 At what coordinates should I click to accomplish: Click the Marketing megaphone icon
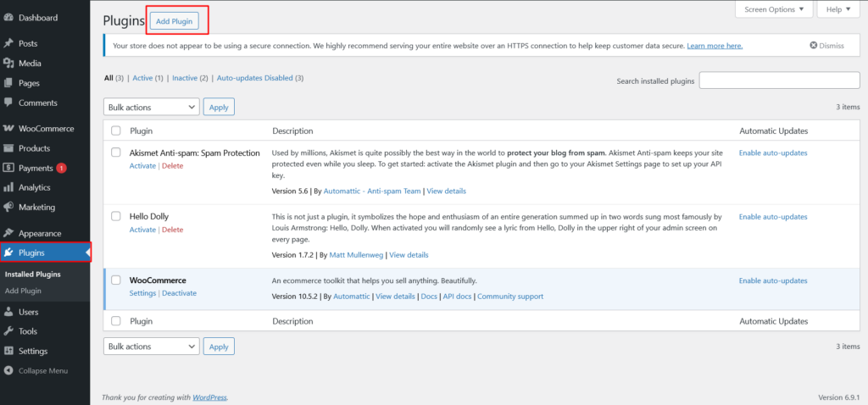click(x=8, y=207)
